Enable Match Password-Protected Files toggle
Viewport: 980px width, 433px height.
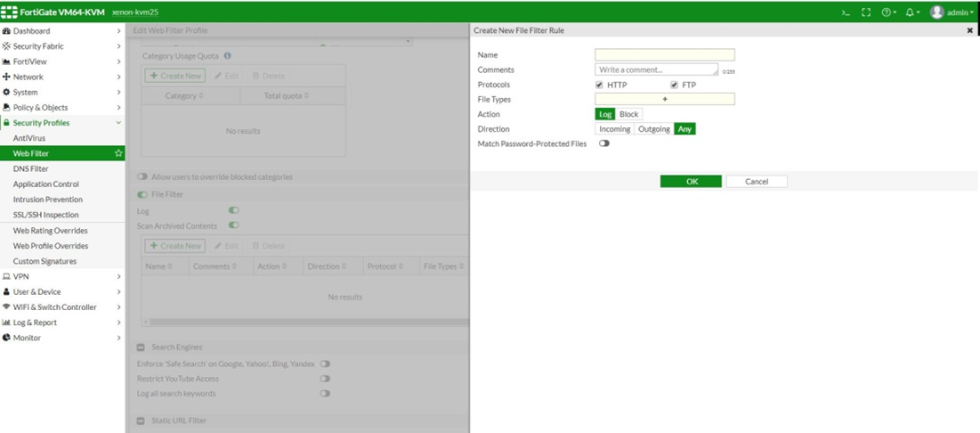pyautogui.click(x=604, y=143)
